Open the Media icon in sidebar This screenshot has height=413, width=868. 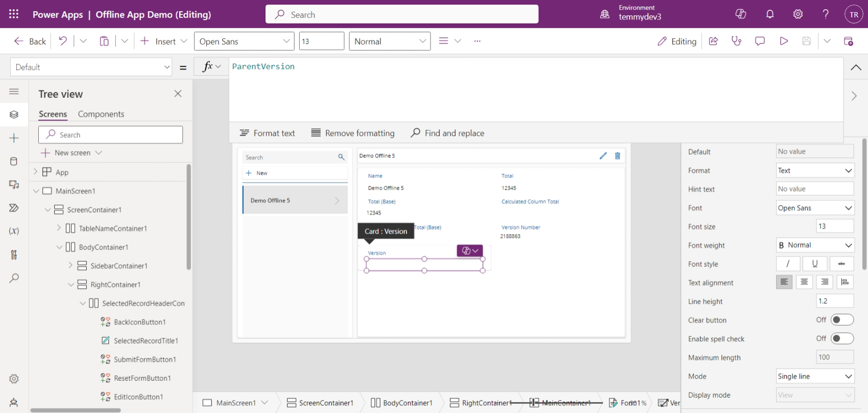pos(14,185)
